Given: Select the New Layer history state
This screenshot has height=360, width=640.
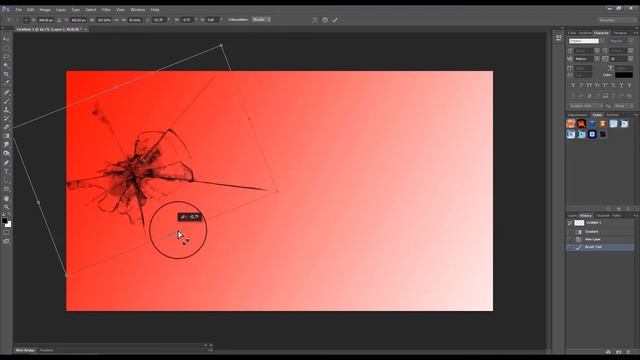Looking at the screenshot, I should 600,239.
